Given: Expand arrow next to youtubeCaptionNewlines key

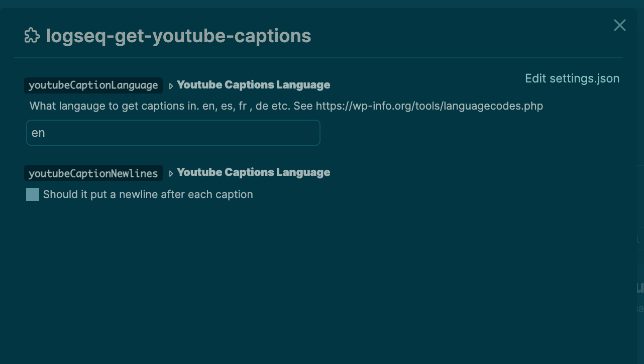Looking at the screenshot, I should [171, 173].
